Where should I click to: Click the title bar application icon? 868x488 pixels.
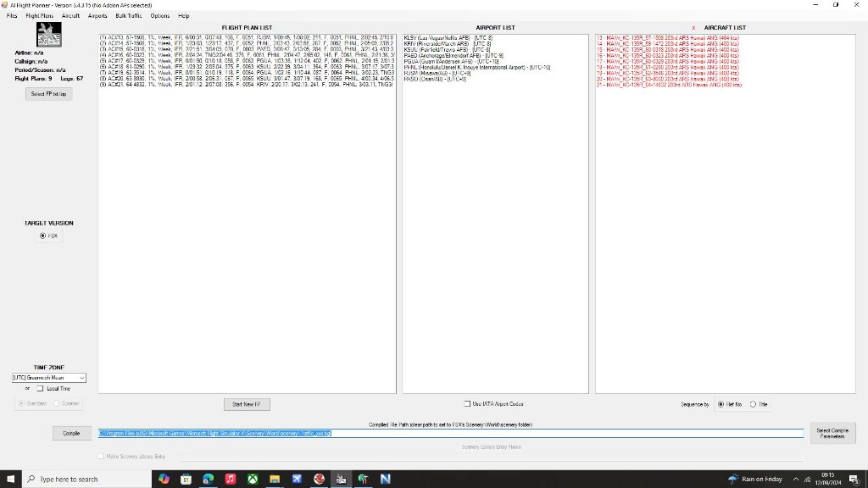click(4, 5)
